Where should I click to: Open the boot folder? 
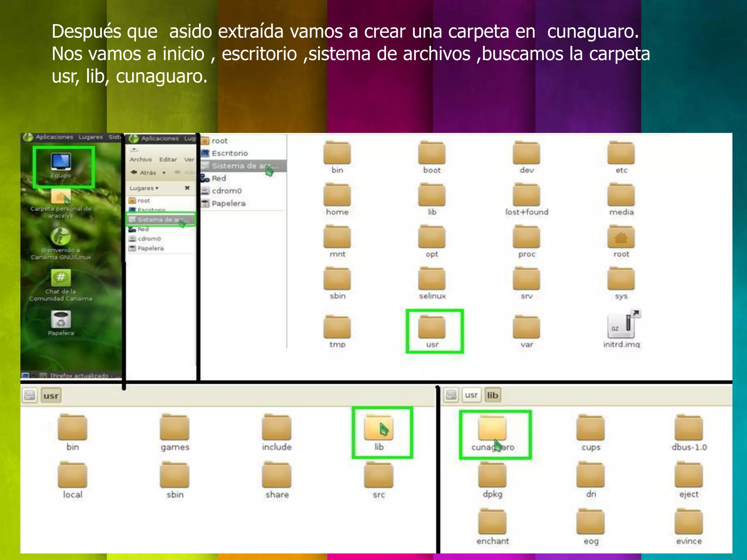432,157
